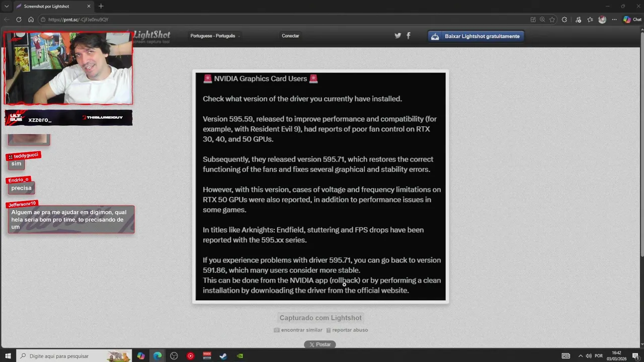644x362 pixels.
Task: Open Microsoft Edge from the taskbar
Action: (157, 356)
